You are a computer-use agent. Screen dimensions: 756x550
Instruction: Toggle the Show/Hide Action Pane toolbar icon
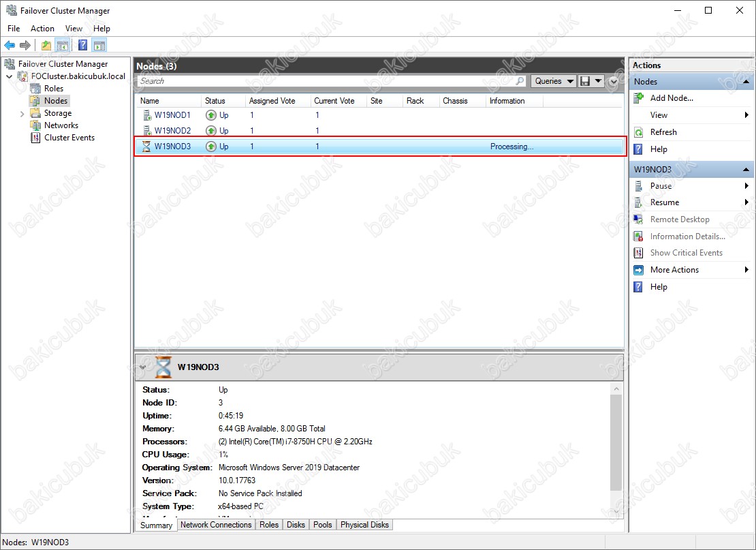pos(99,46)
